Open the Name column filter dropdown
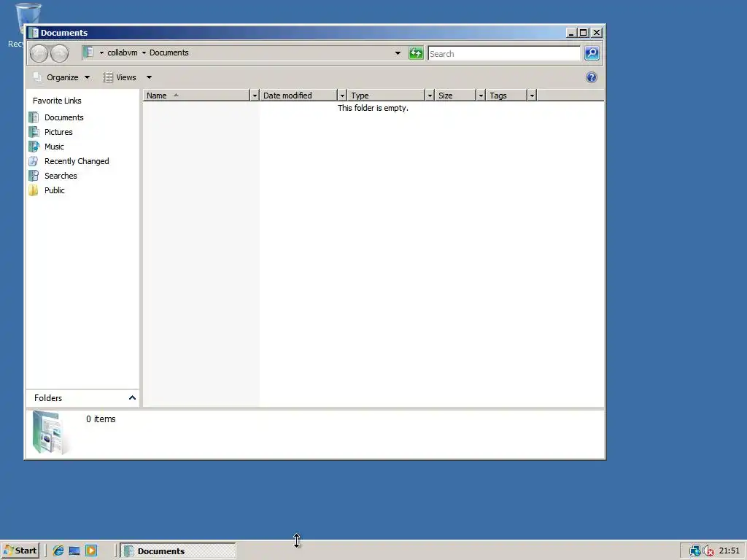Image resolution: width=747 pixels, height=560 pixels. 255,96
